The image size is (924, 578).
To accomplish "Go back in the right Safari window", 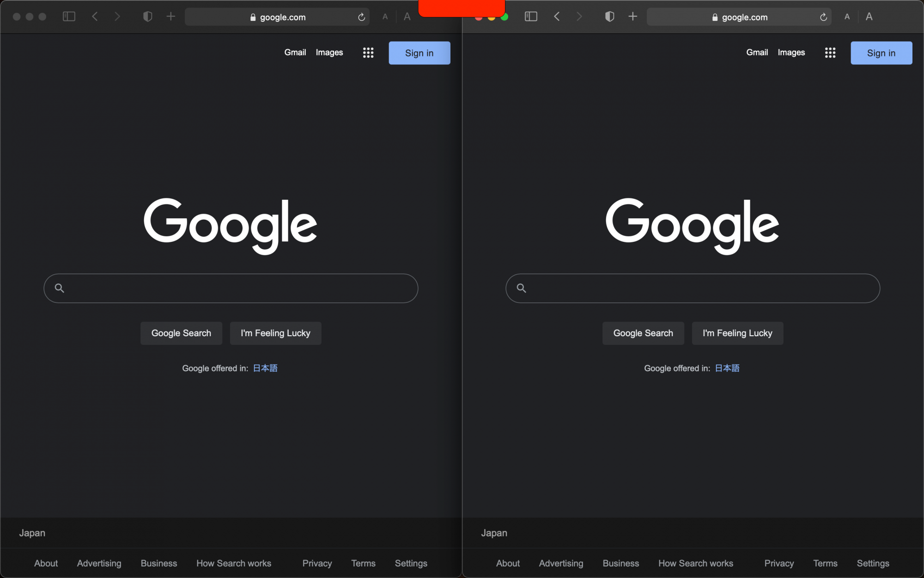I will pyautogui.click(x=557, y=17).
